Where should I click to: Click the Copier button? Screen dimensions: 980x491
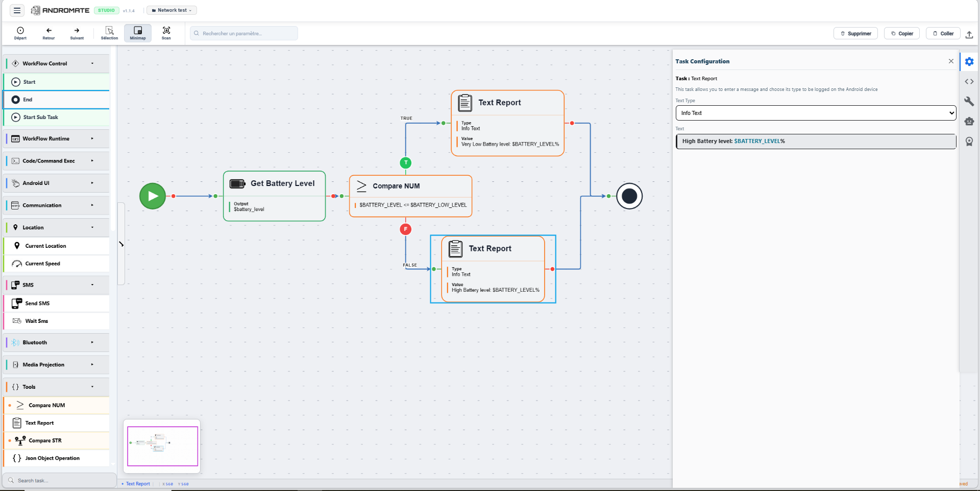(902, 34)
